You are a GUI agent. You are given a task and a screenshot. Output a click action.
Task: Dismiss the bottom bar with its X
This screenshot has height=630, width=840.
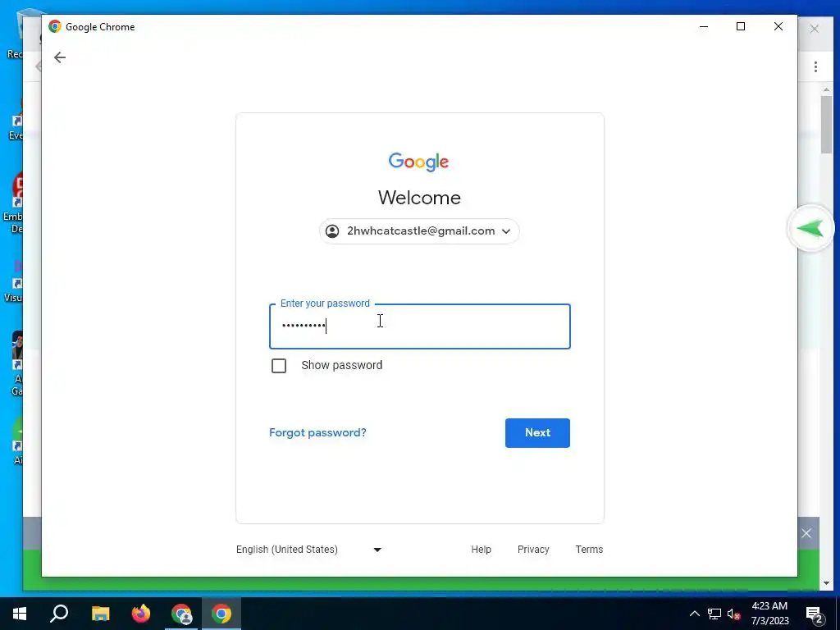click(806, 533)
